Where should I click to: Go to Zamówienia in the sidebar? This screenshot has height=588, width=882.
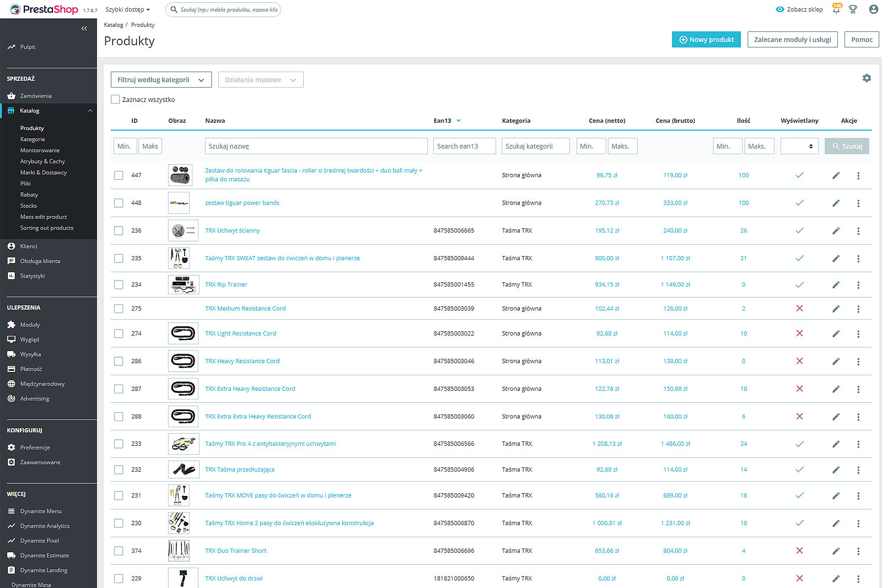click(x=36, y=96)
